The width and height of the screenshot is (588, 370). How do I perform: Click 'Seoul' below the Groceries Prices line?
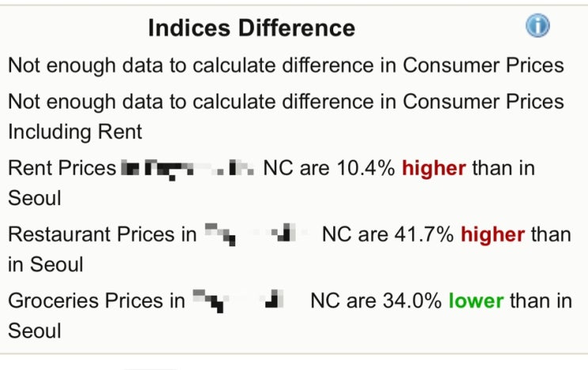click(34, 330)
